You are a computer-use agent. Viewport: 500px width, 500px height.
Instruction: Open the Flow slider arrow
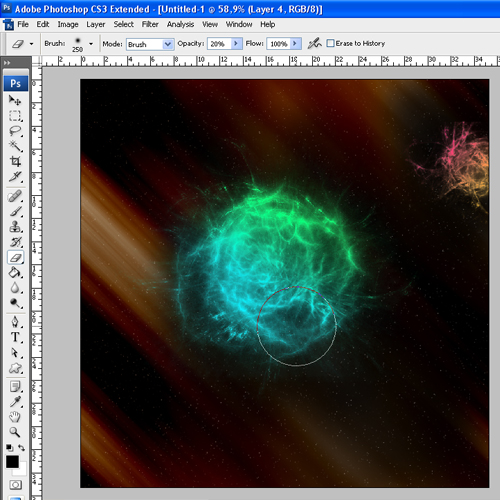295,43
